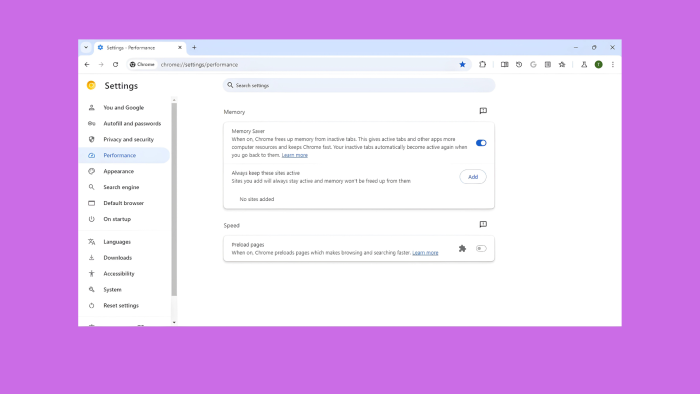Open Default browser settings
Image resolution: width=700 pixels, height=394 pixels.
point(124,203)
